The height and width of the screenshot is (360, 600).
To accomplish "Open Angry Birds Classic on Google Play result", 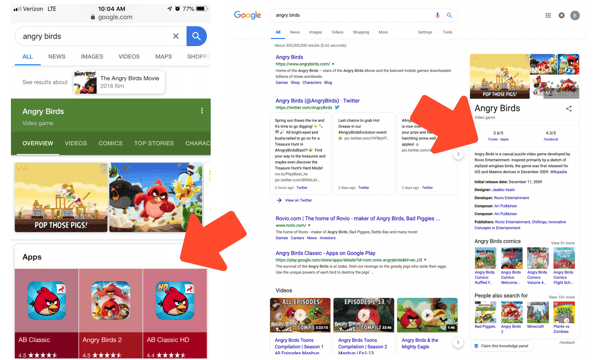I will point(325,253).
